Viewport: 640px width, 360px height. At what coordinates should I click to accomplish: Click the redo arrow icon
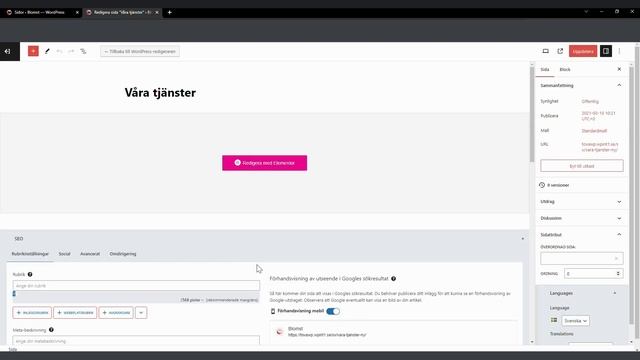71,51
